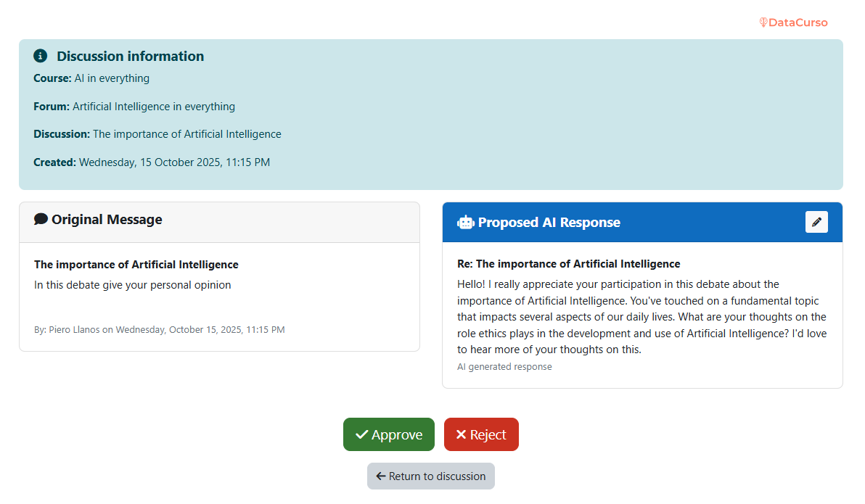
Task: Click the forum name 'Artificial Intelligence in everything'
Action: pos(154,107)
